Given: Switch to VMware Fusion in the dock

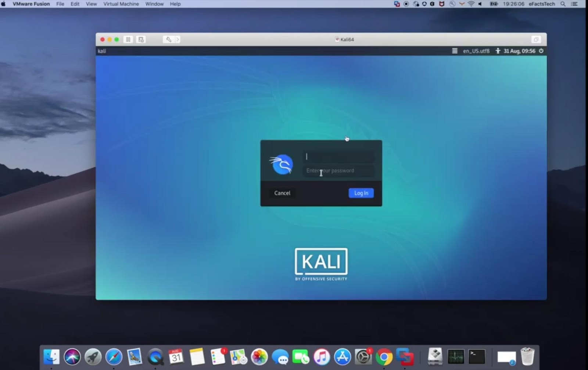Looking at the screenshot, I should [x=405, y=357].
